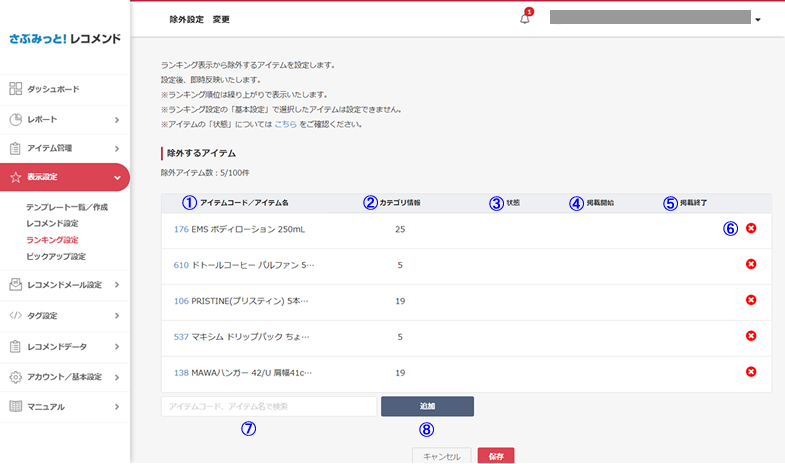The height and width of the screenshot is (464, 785).
Task: Click the 除外アイテム数:5/100件 text
Action: point(205,173)
